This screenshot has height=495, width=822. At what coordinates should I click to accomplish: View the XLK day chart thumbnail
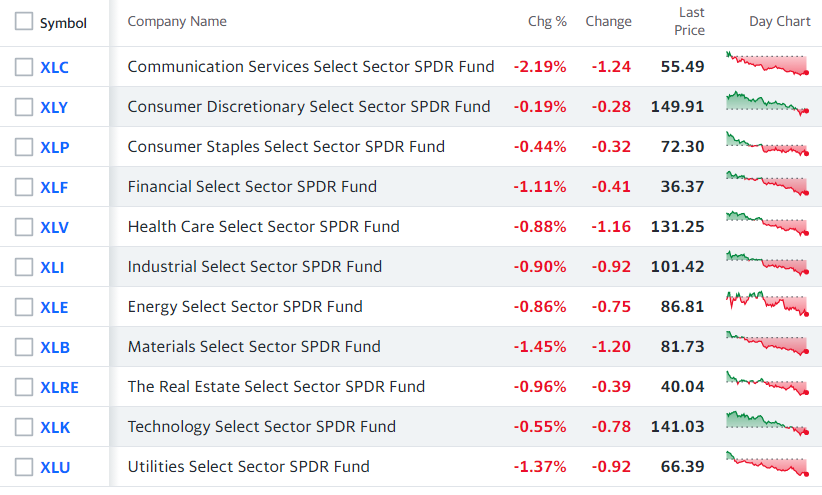767,424
